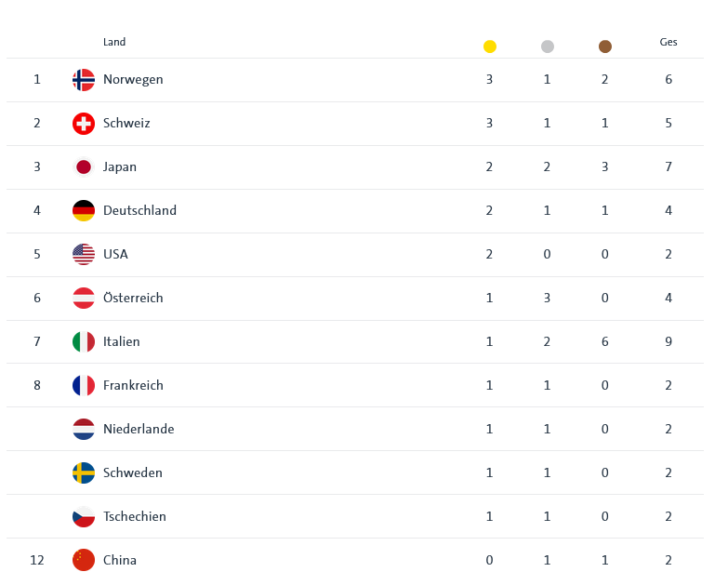Screen dimensions: 728x572
Task: Click the Austria flag icon
Action: 84,299
